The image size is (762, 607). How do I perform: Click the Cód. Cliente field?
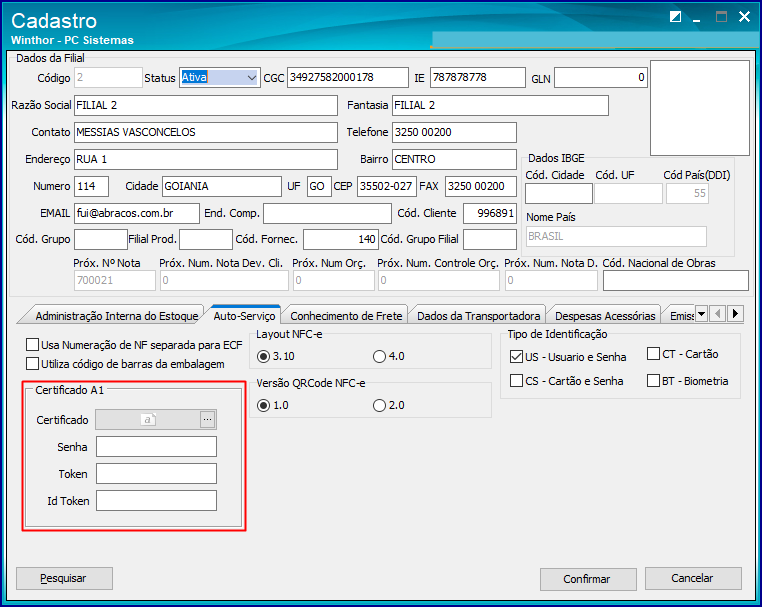tap(490, 213)
